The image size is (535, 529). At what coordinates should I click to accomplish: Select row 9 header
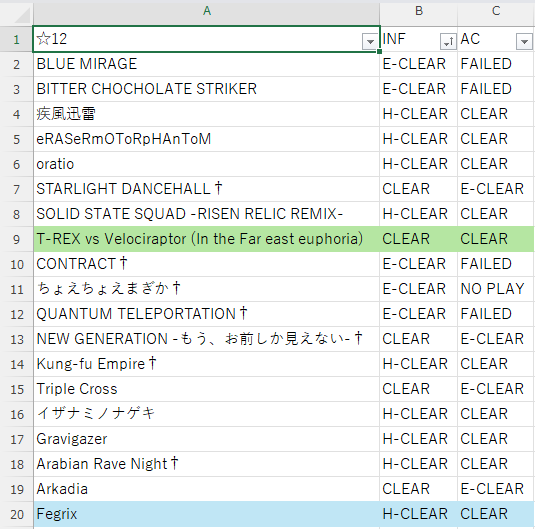(x=16, y=239)
